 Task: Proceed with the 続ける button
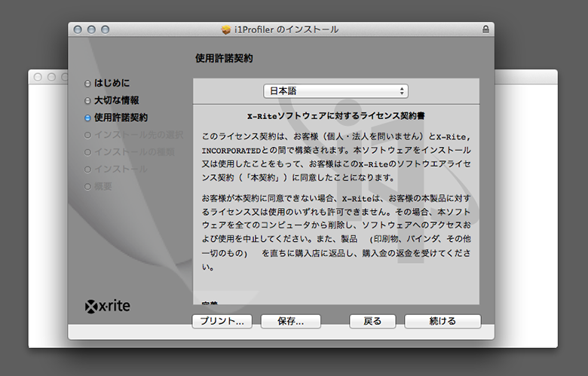(443, 321)
